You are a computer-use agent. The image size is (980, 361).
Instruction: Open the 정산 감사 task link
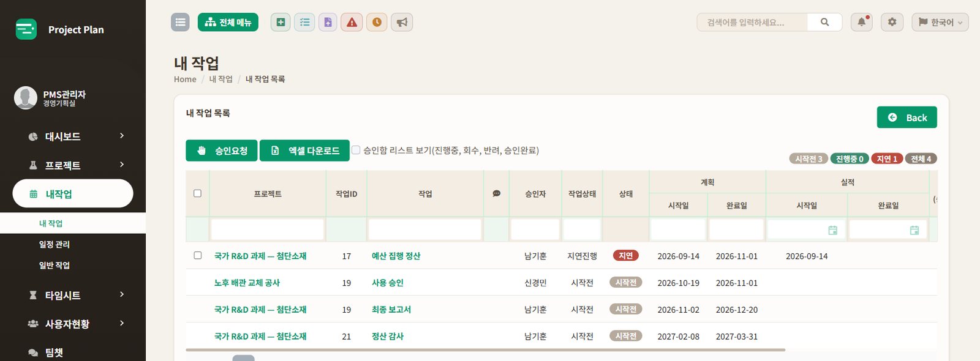tap(388, 337)
